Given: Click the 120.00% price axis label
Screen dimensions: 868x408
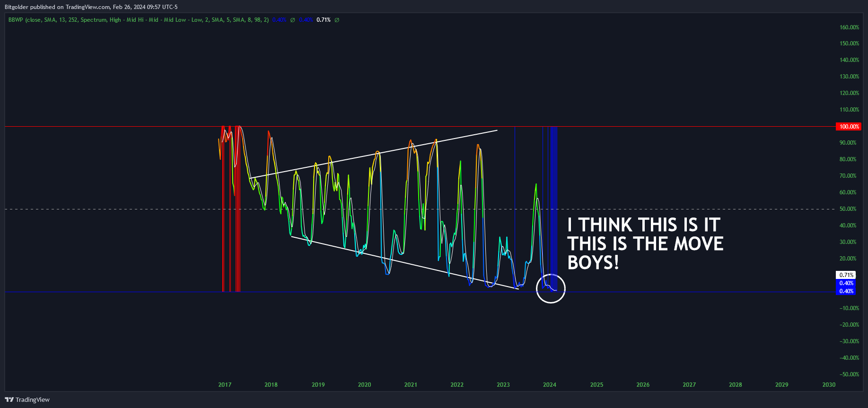Looking at the screenshot, I should 849,93.
